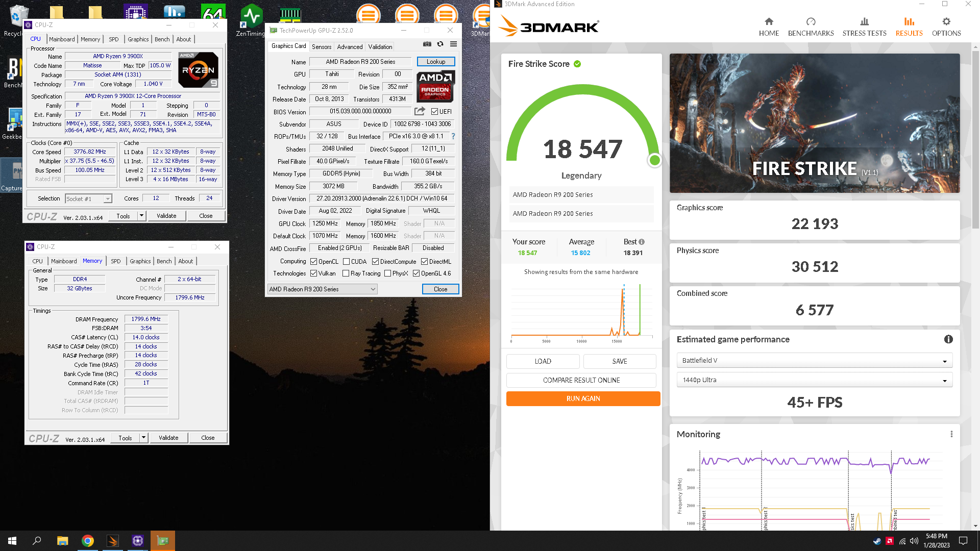This screenshot has width=980, height=551.
Task: Open the Battlefield V game dropdown
Action: [x=815, y=361]
